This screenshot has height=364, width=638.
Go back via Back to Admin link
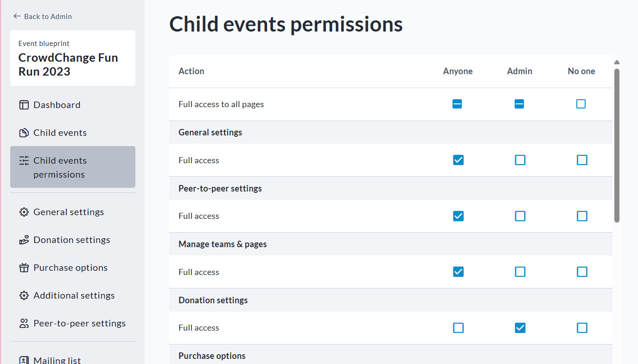(x=43, y=16)
